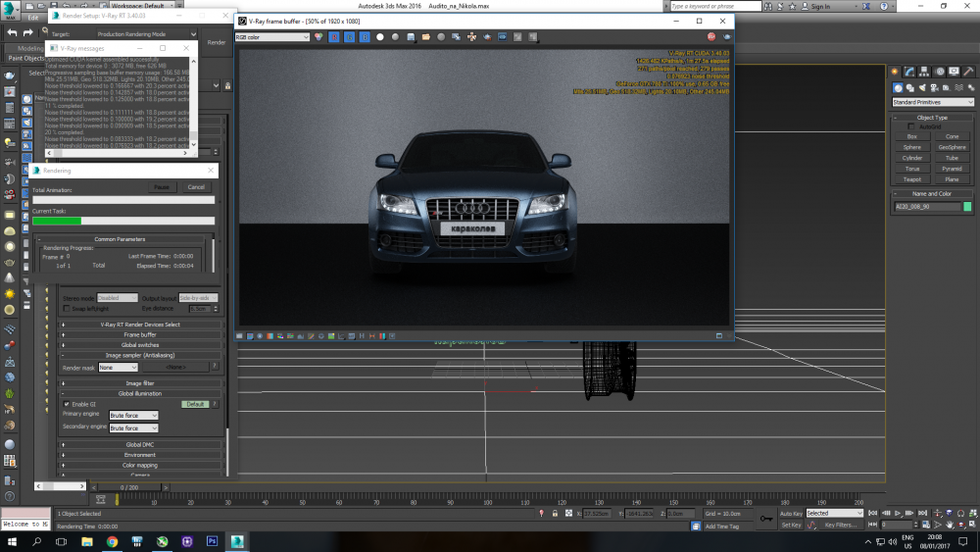Toggle the Enable GI checkbox
The height and width of the screenshot is (552, 980).
coord(67,404)
